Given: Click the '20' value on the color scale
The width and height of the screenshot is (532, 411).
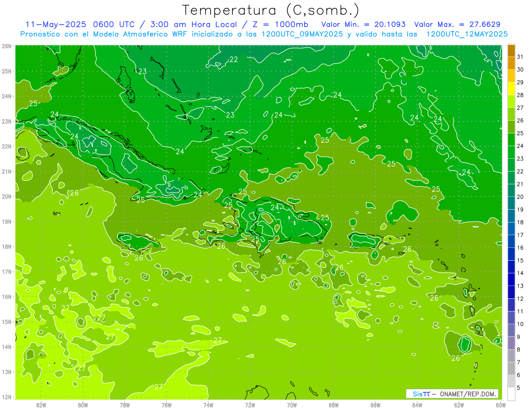Looking at the screenshot, I should [520, 197].
